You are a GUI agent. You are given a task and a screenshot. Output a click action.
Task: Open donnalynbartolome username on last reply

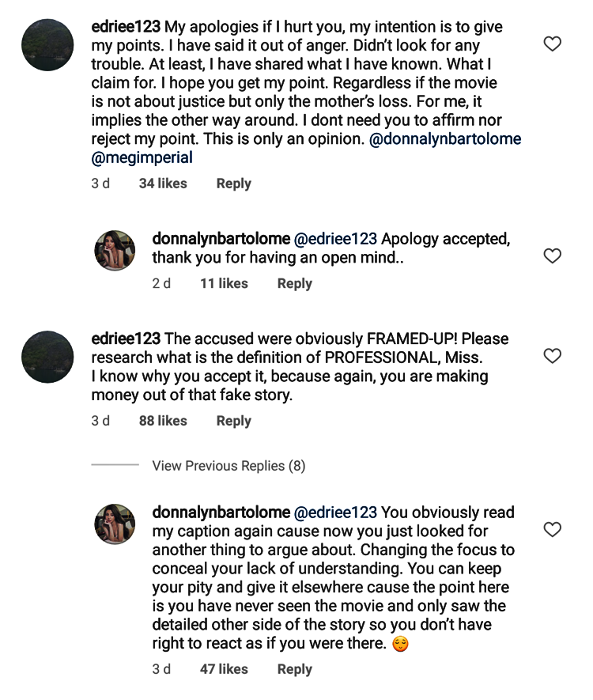[221, 512]
